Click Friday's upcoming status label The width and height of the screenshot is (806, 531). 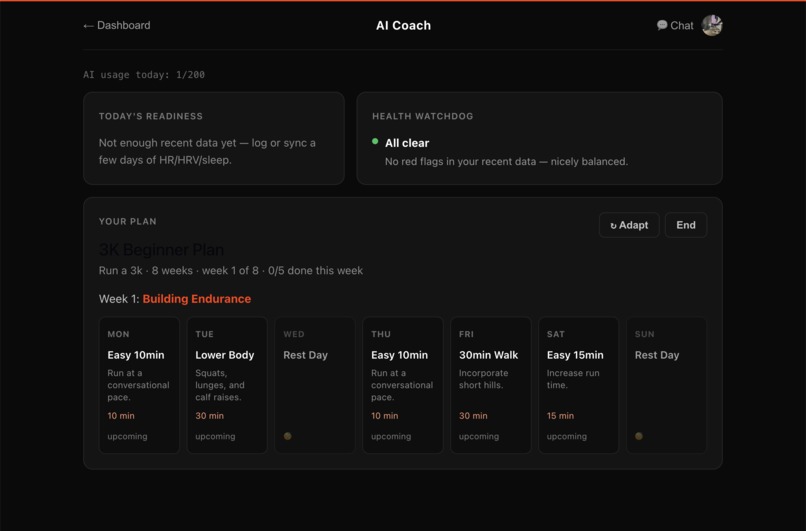coord(479,436)
